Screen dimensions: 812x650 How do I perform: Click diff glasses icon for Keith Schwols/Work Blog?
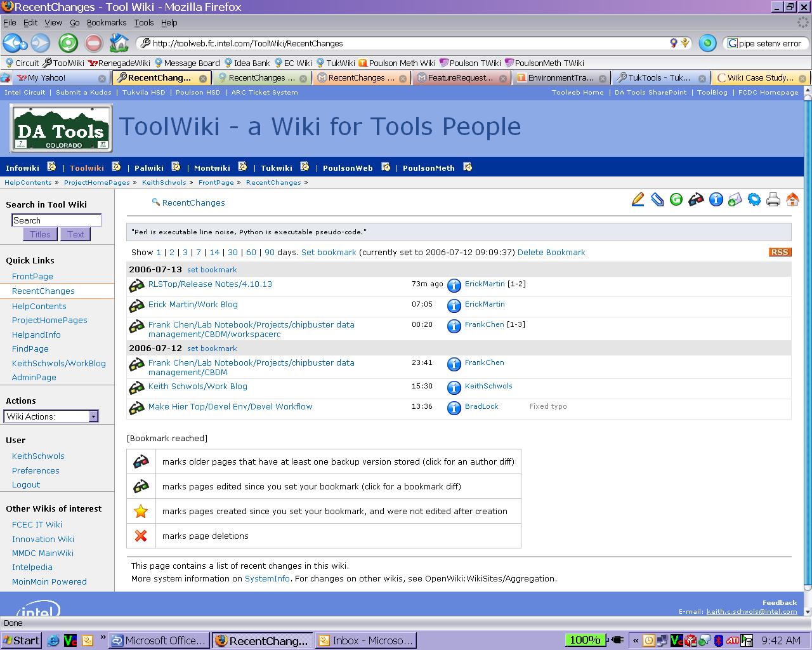tap(136, 388)
